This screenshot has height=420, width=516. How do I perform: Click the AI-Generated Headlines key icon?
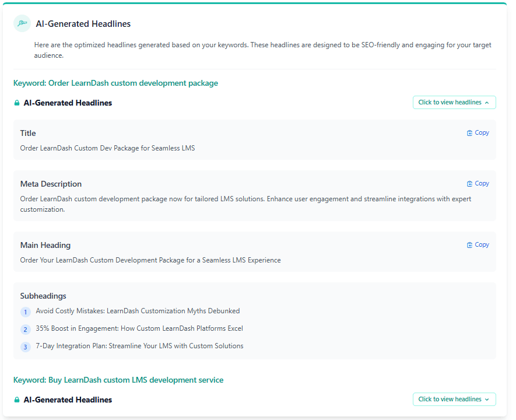click(x=22, y=23)
